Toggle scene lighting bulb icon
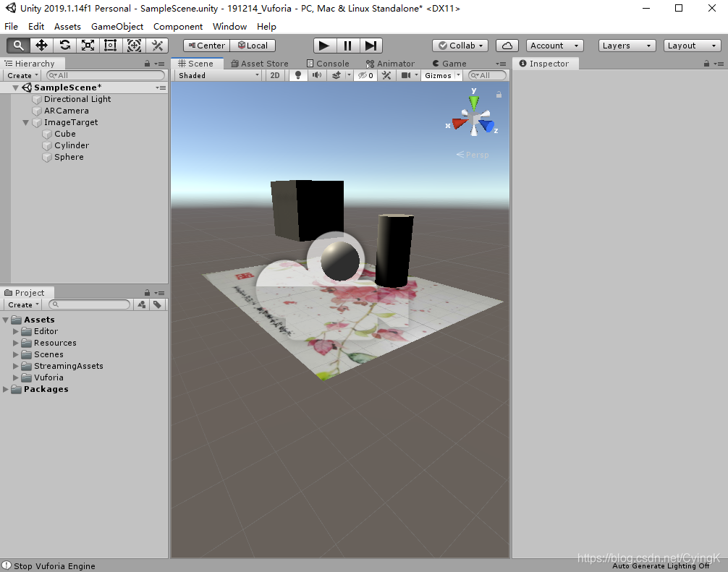Screen dimensions: 728x572 coord(298,75)
